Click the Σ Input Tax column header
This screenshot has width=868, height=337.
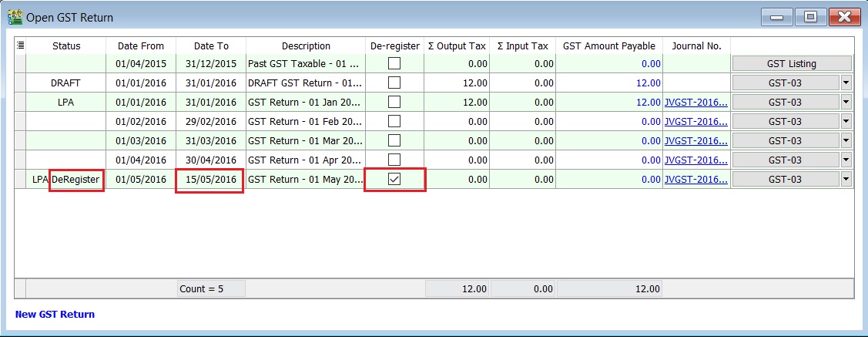(x=522, y=46)
